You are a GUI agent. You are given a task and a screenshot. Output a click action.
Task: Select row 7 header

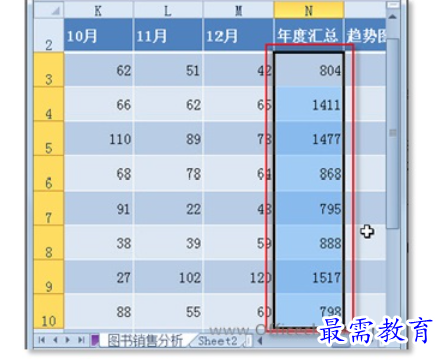pos(49,208)
